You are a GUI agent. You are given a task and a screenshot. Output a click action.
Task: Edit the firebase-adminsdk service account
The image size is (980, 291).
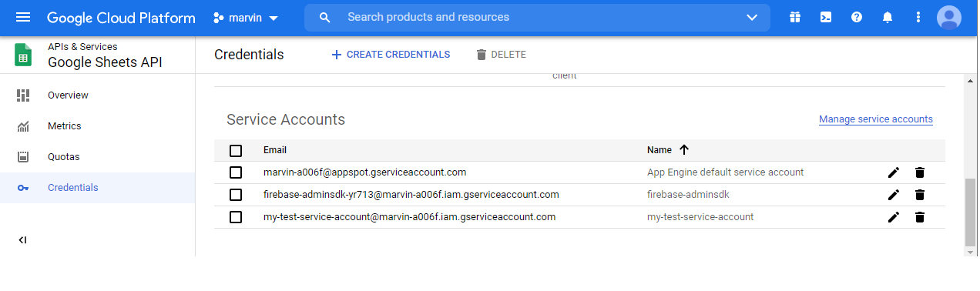tap(894, 195)
